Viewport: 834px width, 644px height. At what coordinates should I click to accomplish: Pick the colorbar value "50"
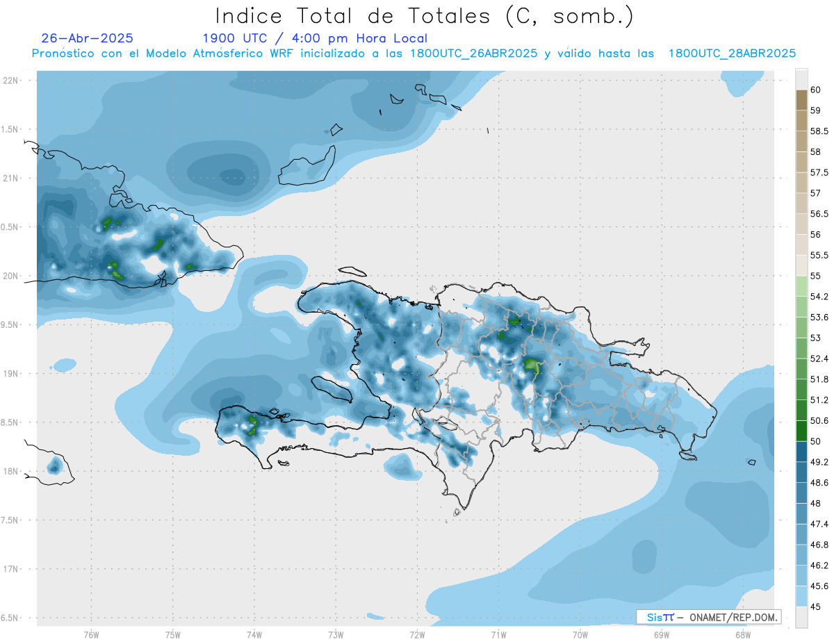pos(816,441)
